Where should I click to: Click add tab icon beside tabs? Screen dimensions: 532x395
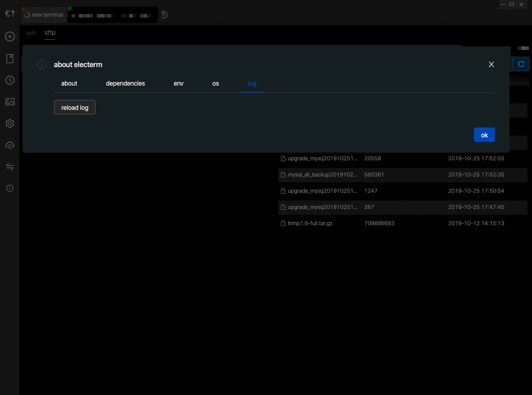pyautogui.click(x=164, y=14)
